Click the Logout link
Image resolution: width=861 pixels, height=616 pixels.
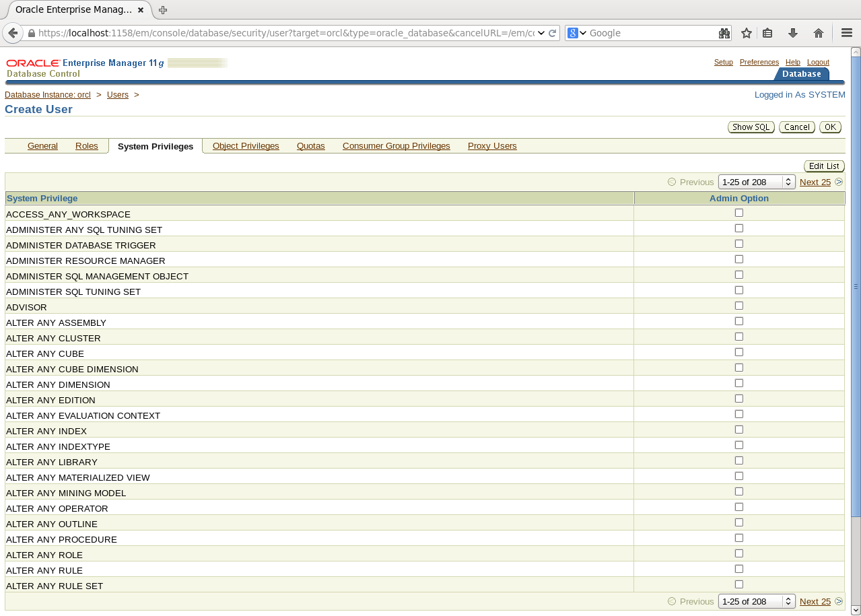[x=818, y=62]
